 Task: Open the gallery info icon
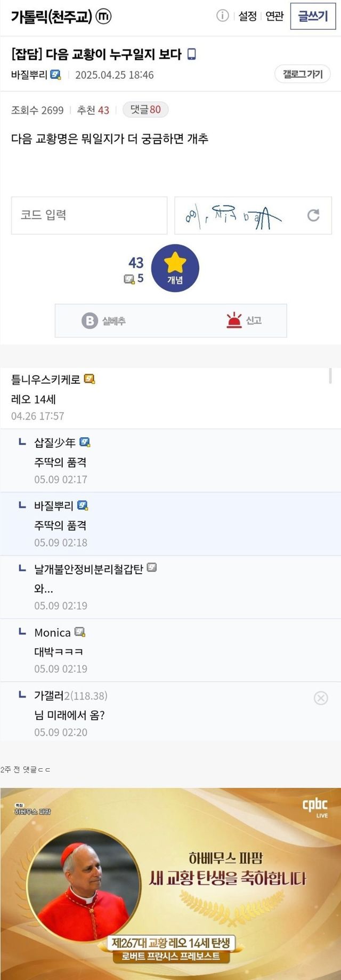coord(222,16)
